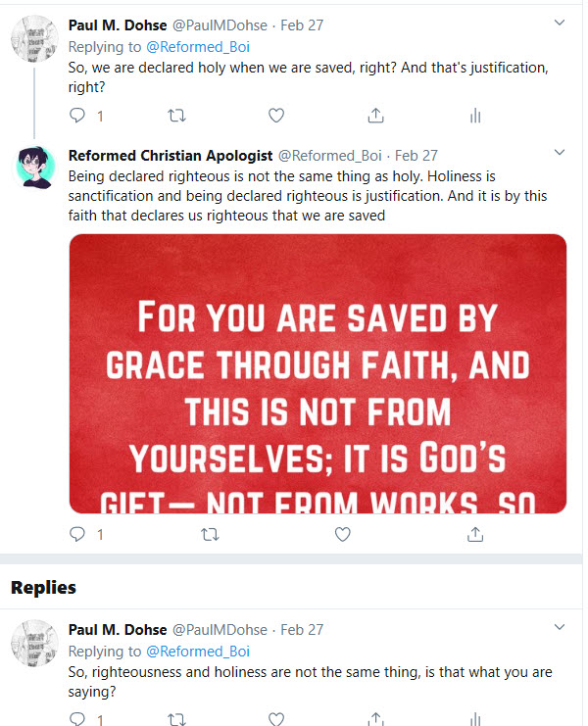Open dropdown menu on Paul's reply tweet

pyautogui.click(x=560, y=627)
